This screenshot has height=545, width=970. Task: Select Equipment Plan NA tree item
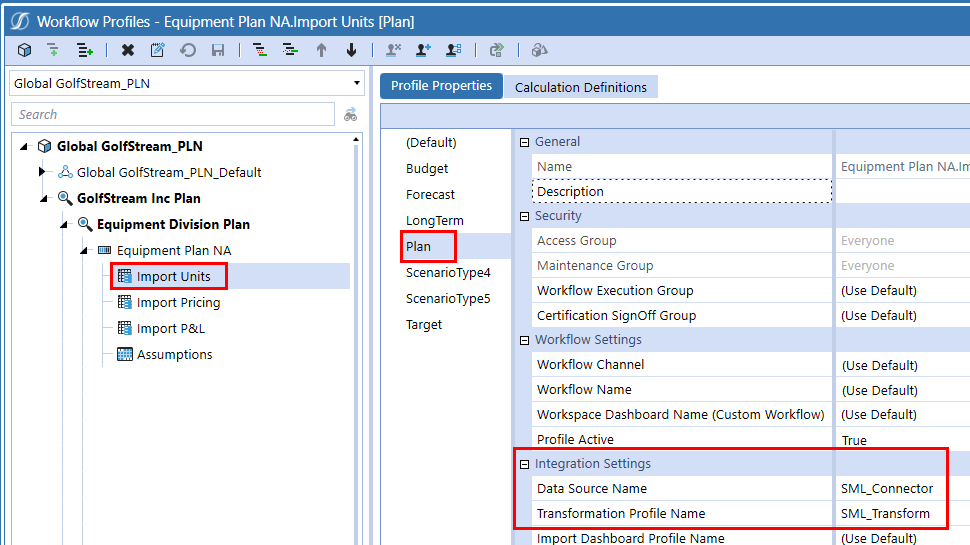point(174,250)
